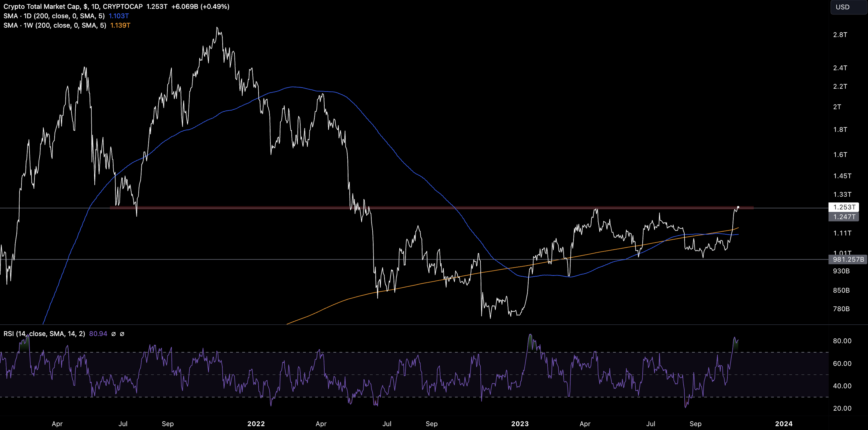
Task: Click the blue 1.103T SMA value
Action: click(x=118, y=16)
